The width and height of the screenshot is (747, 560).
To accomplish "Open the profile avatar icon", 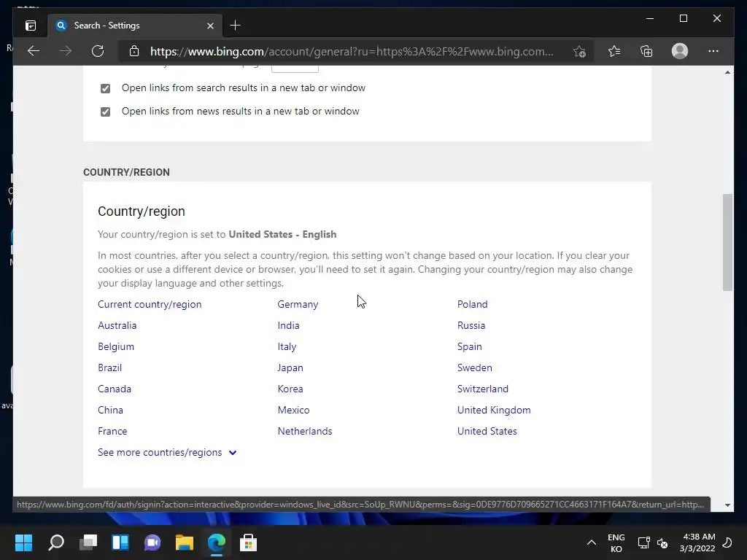I will [x=680, y=51].
